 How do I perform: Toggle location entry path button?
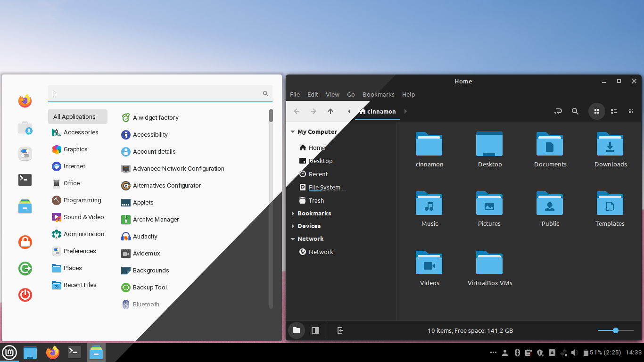[558, 111]
